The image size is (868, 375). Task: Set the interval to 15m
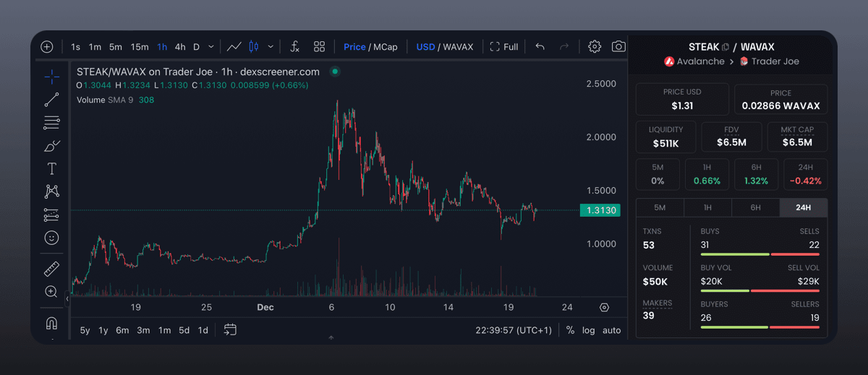140,47
